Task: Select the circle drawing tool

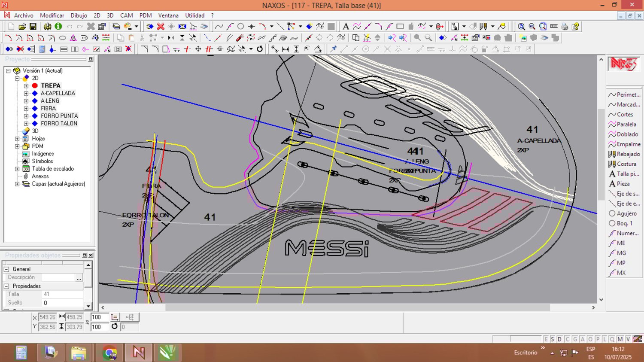Action: (241, 27)
